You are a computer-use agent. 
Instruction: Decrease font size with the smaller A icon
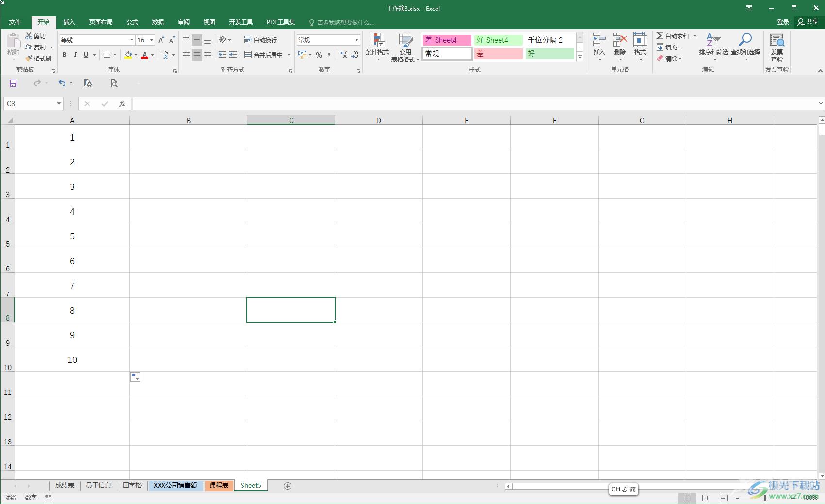(x=172, y=40)
